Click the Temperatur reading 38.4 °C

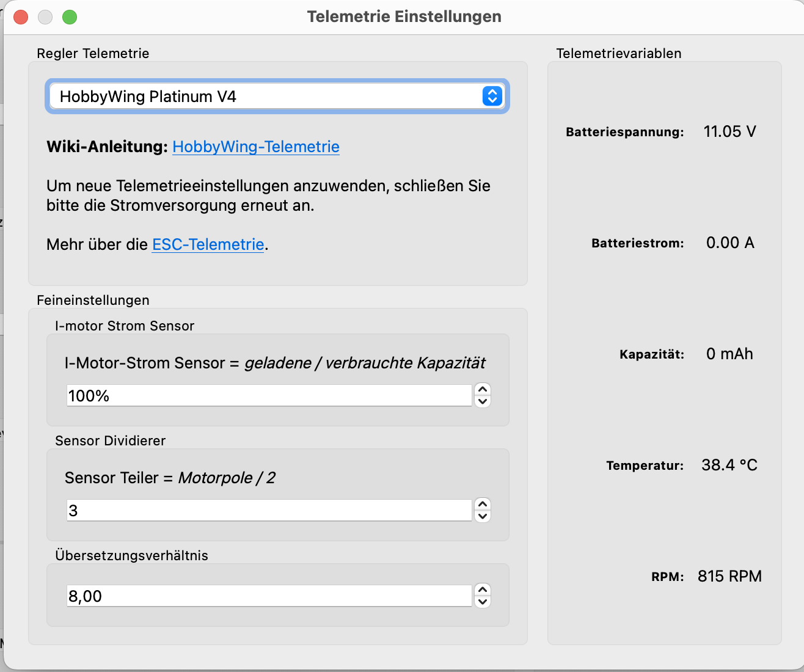pos(729,465)
